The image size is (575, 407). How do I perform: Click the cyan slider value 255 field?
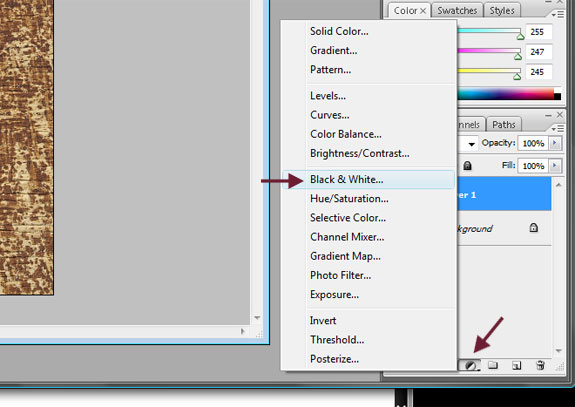pyautogui.click(x=539, y=32)
